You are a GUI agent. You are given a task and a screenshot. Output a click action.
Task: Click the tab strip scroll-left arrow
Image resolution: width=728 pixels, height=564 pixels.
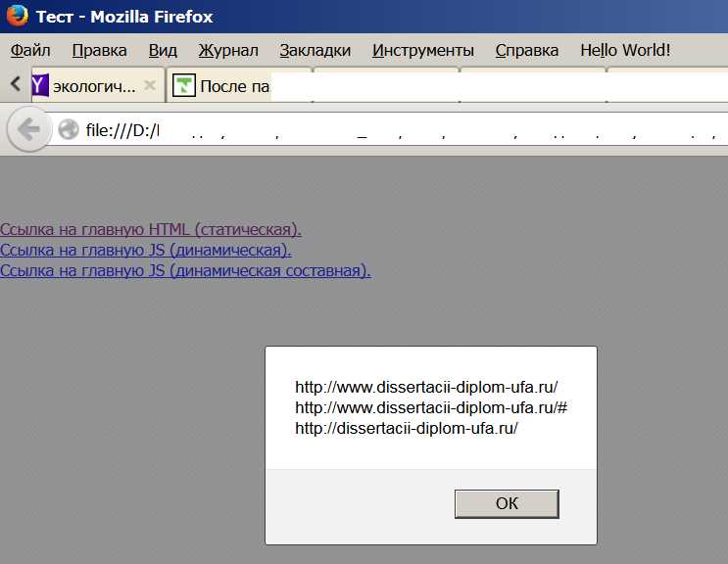point(16,84)
